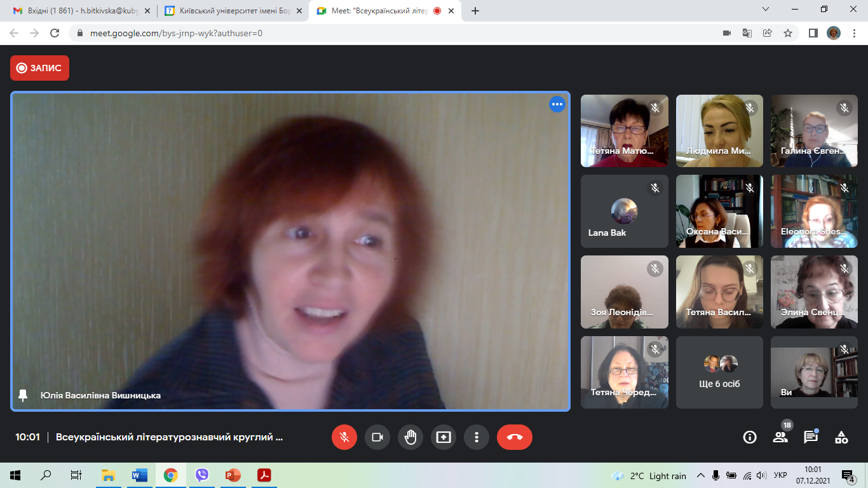The height and width of the screenshot is (488, 868).
Task: Toggle the camera on or off
Action: coord(377,437)
